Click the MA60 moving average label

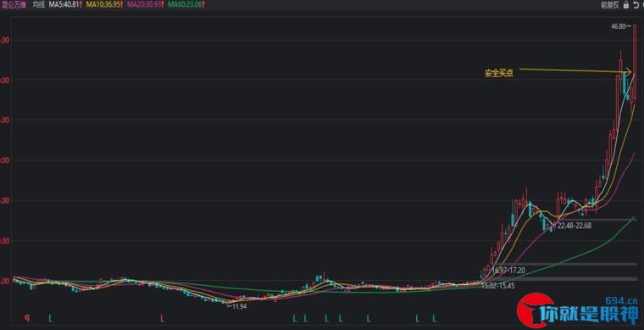(x=187, y=5)
